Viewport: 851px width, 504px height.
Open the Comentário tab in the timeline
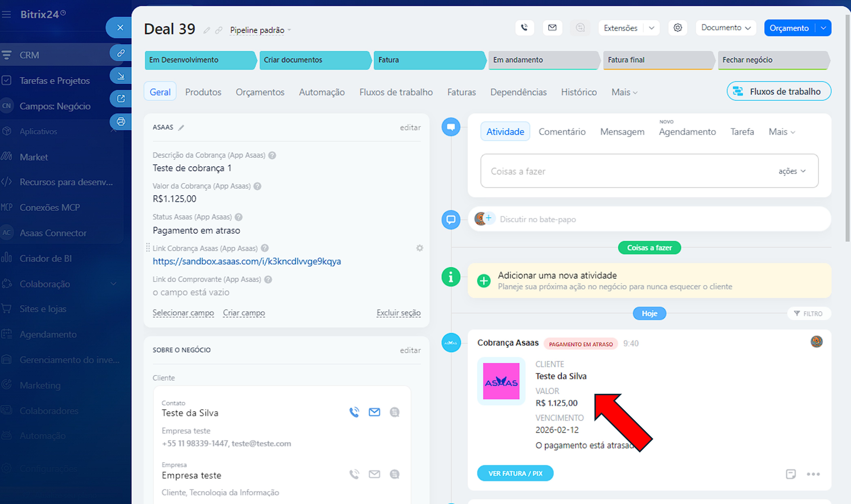[x=562, y=132]
